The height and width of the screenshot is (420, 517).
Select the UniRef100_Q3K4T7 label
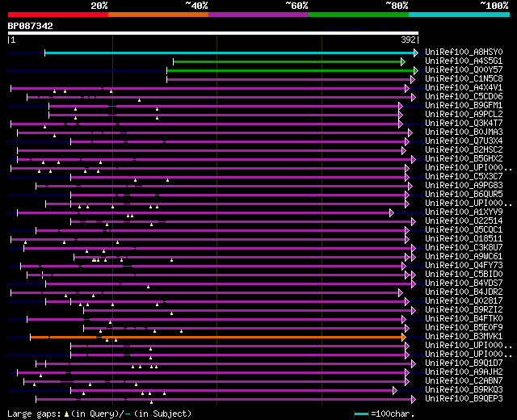click(464, 124)
